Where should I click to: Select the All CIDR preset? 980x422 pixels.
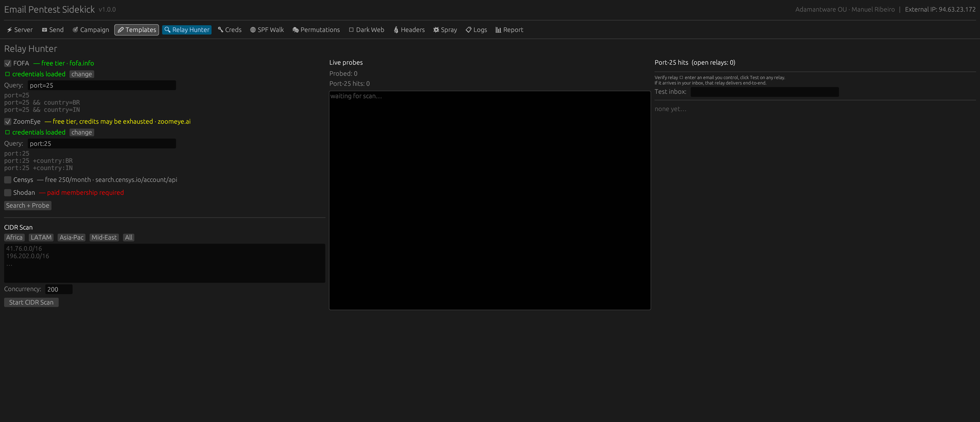[x=129, y=238]
